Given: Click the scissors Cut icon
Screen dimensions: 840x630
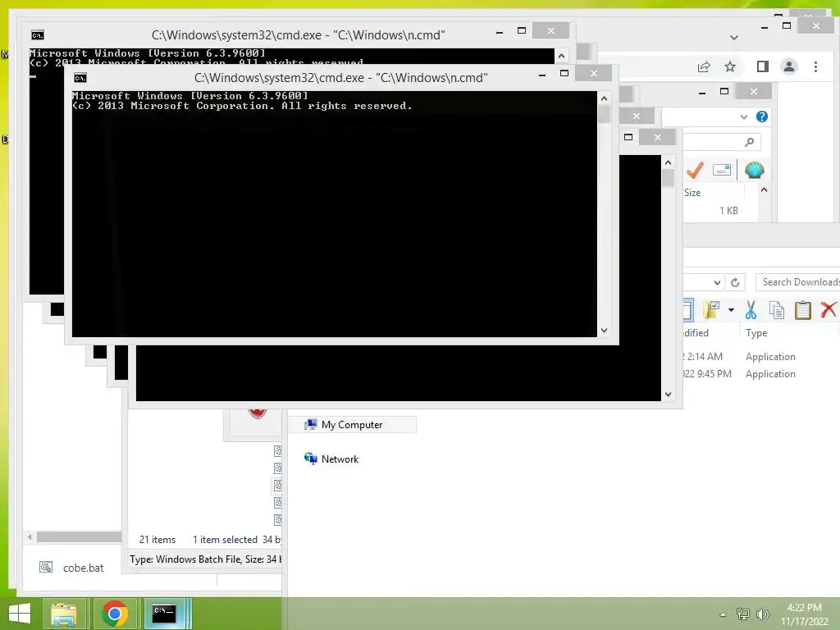Looking at the screenshot, I should (751, 309).
